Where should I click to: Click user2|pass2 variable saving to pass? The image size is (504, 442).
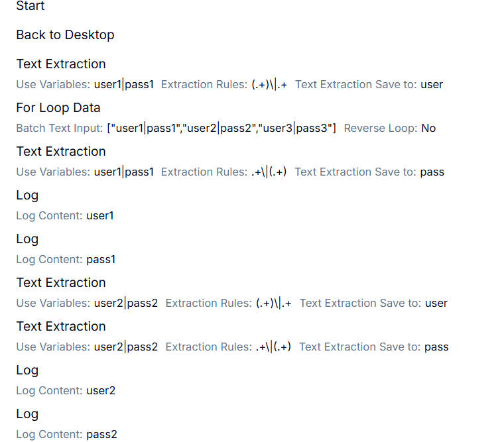pos(126,347)
